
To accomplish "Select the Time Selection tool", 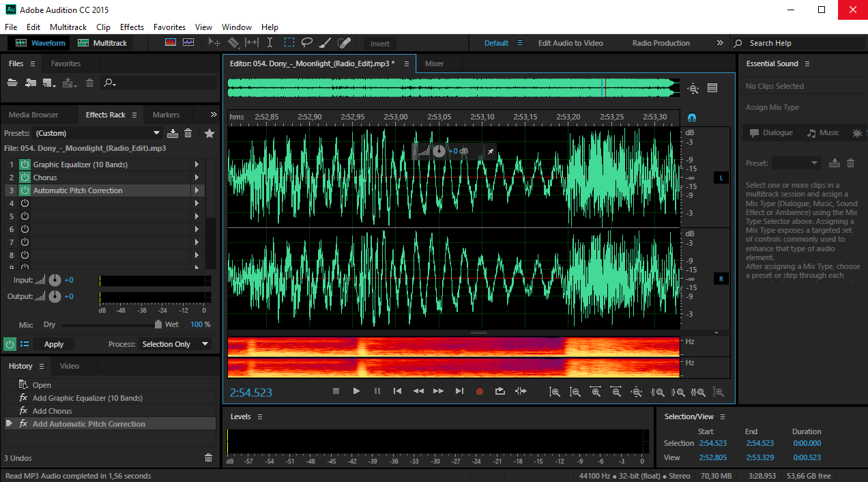I will [270, 42].
